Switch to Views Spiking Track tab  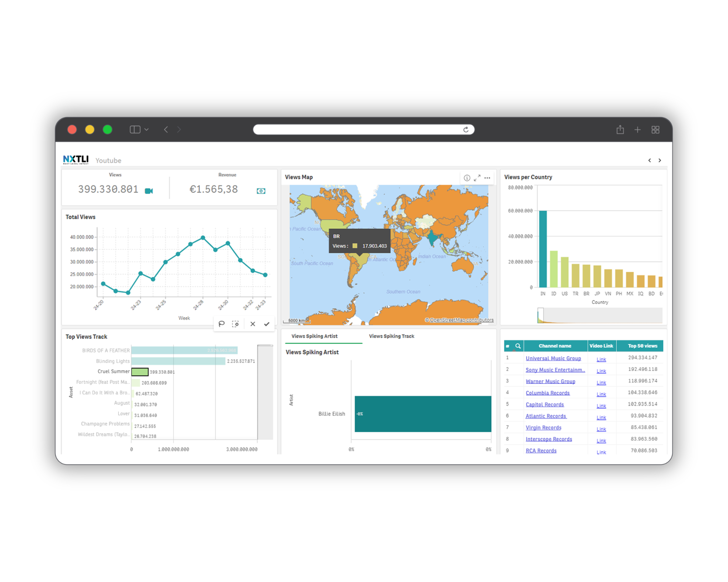pos(392,336)
